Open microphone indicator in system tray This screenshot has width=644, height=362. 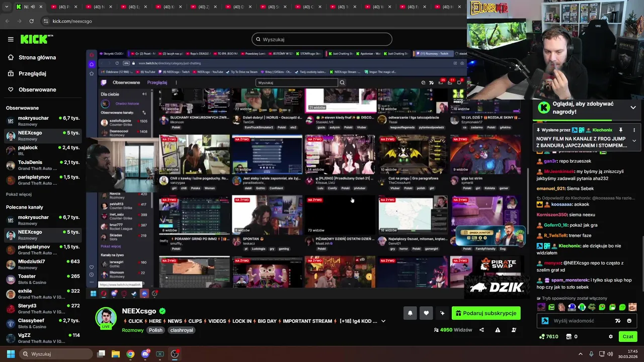click(591, 354)
